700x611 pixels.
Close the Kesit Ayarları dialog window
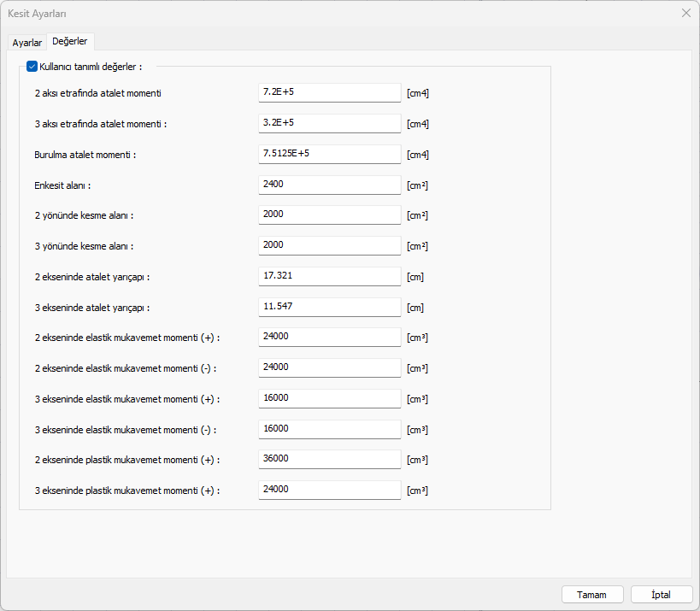coord(685,13)
